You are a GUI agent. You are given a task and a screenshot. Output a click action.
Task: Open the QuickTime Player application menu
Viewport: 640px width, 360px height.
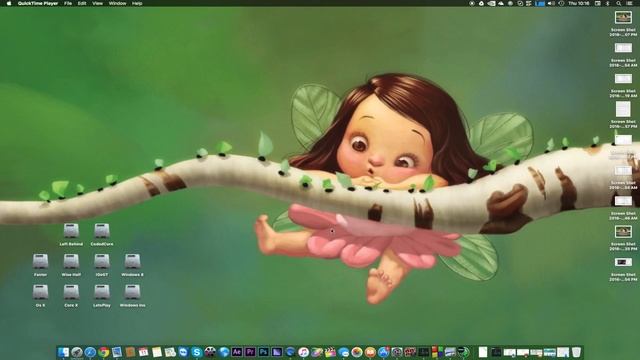tap(38, 3)
